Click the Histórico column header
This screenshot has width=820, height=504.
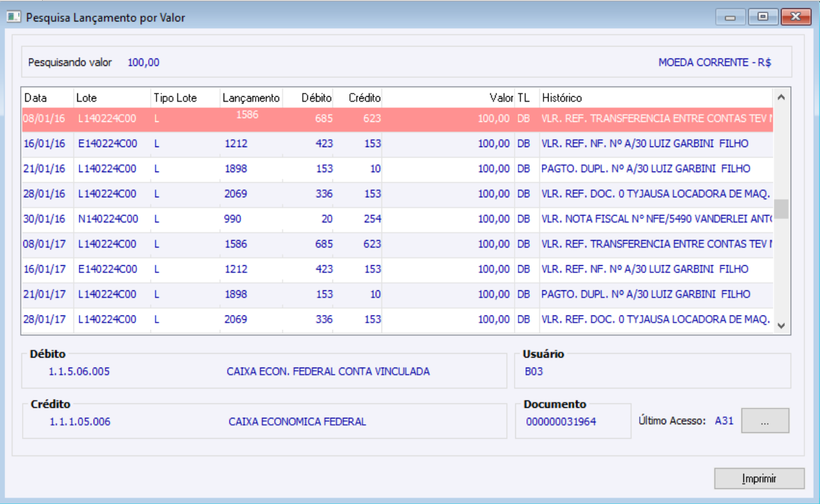tap(657, 97)
